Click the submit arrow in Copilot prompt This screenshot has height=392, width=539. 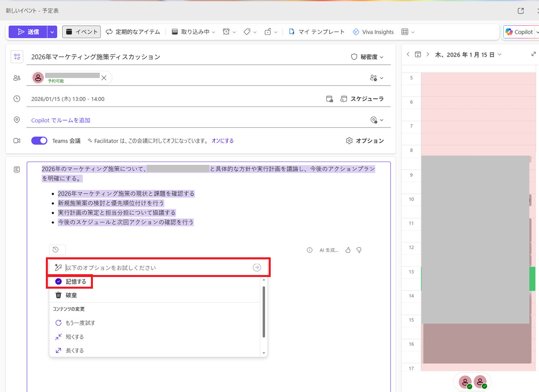click(x=257, y=268)
